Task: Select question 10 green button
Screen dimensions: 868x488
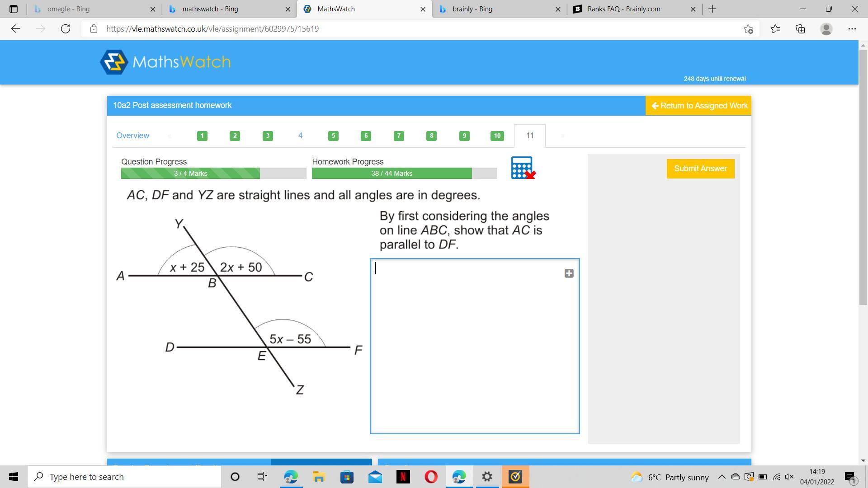Action: tap(497, 136)
